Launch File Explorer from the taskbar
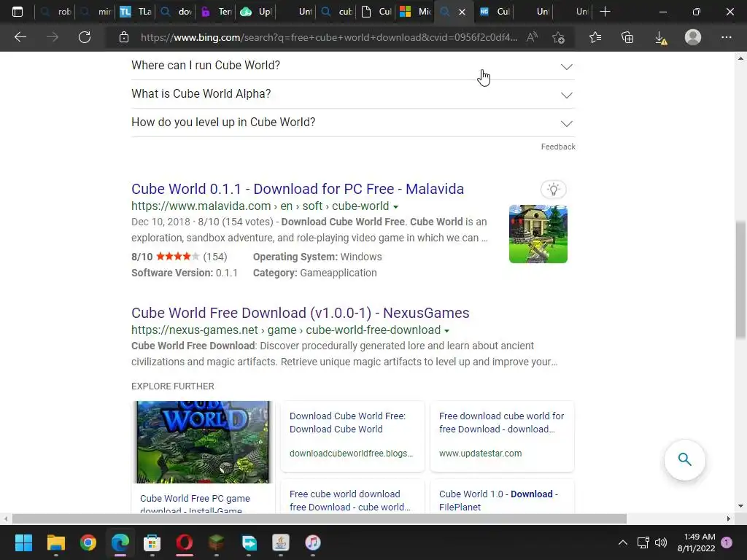 pos(55,542)
